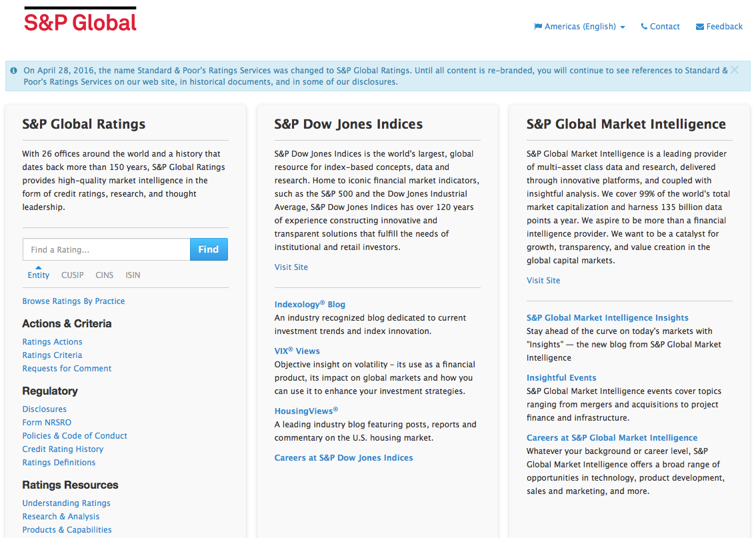
Task: Open Careers at S&P Dow Jones Indices
Action: point(344,457)
